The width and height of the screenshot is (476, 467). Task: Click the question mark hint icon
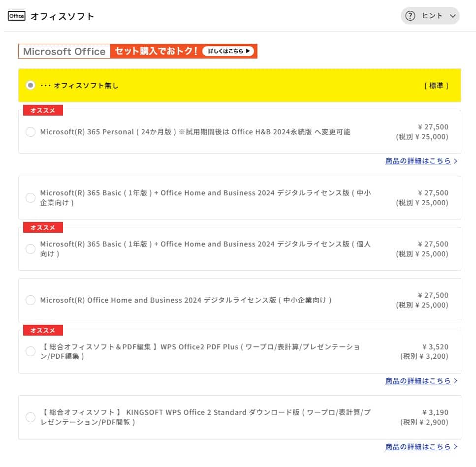click(x=410, y=16)
